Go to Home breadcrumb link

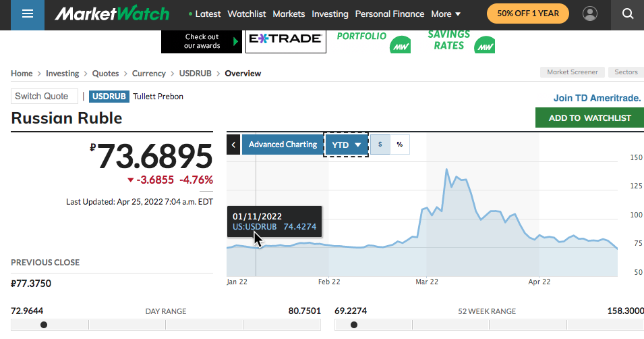click(22, 74)
